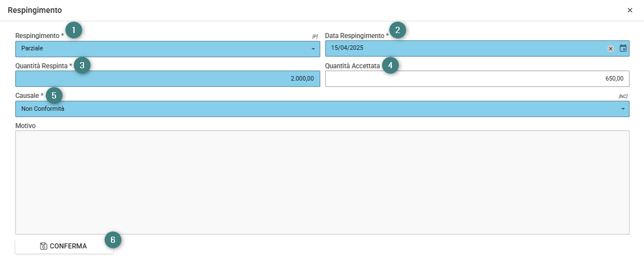Open the Non Conformità combo box

point(322,109)
